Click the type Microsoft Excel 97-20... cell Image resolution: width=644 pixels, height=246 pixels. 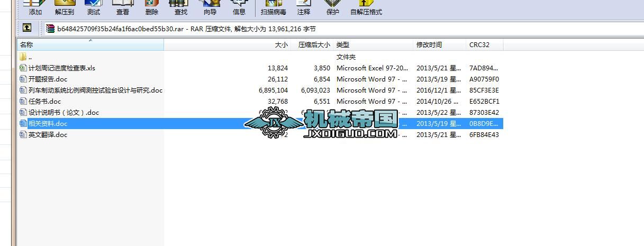(373, 68)
